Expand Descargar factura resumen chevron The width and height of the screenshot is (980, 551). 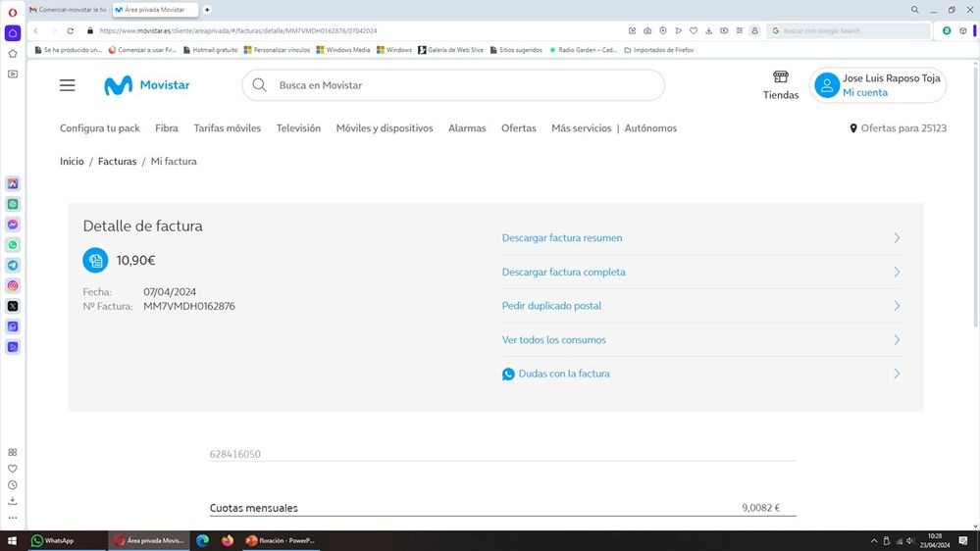tap(897, 238)
